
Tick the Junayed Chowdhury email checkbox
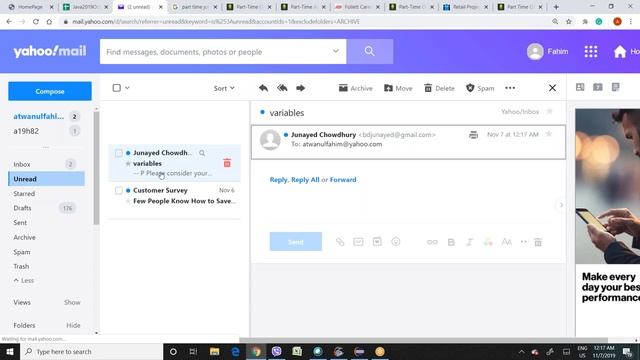[x=118, y=153]
